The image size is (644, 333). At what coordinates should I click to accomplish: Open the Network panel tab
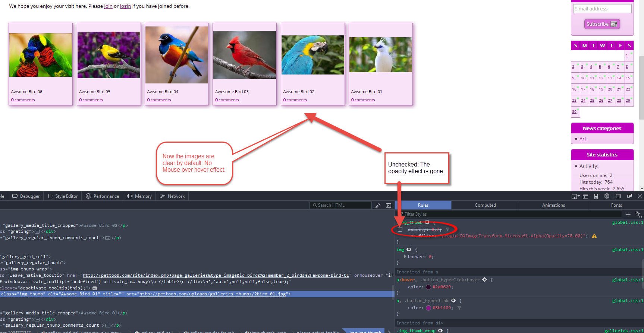[172, 196]
